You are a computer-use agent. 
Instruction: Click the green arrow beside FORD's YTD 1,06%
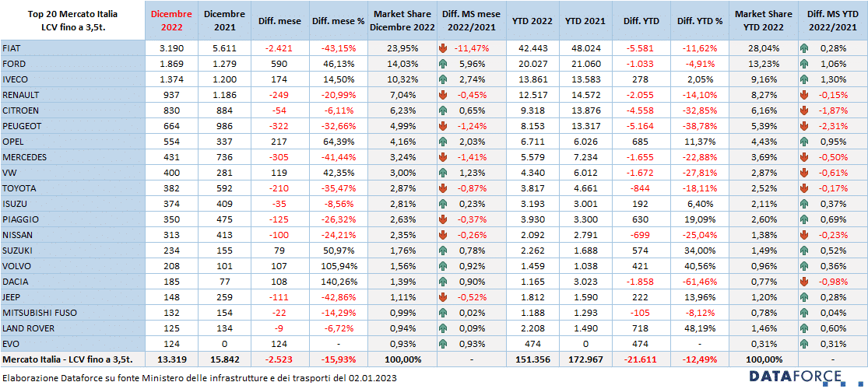(x=804, y=63)
